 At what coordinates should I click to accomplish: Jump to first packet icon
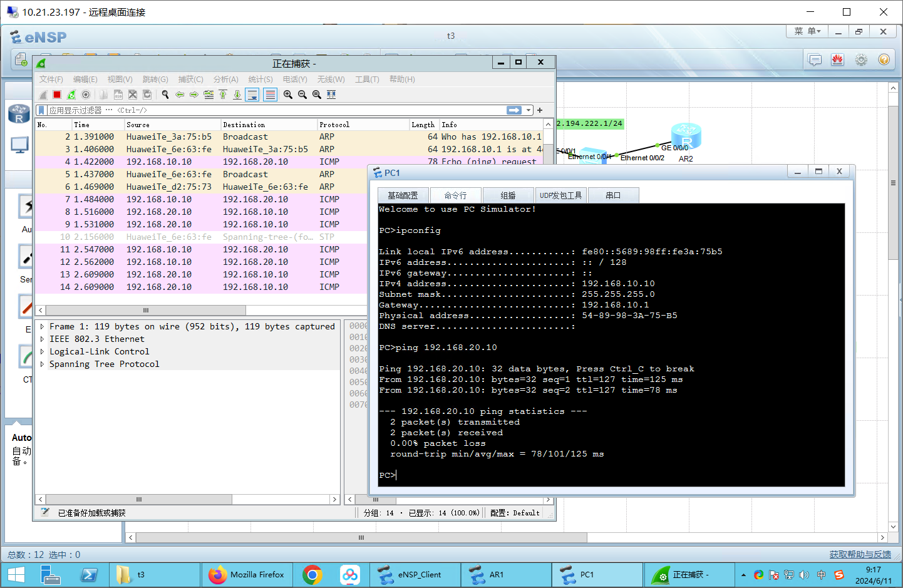pyautogui.click(x=223, y=95)
